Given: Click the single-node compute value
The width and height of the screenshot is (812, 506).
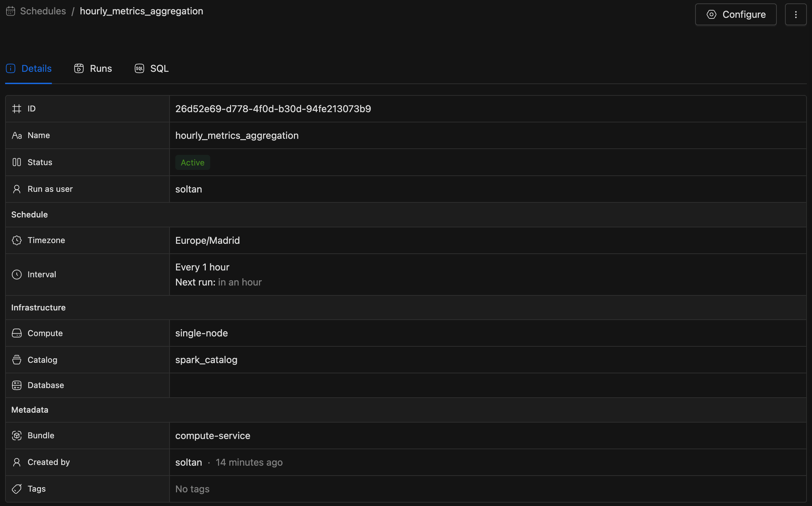Looking at the screenshot, I should tap(202, 333).
